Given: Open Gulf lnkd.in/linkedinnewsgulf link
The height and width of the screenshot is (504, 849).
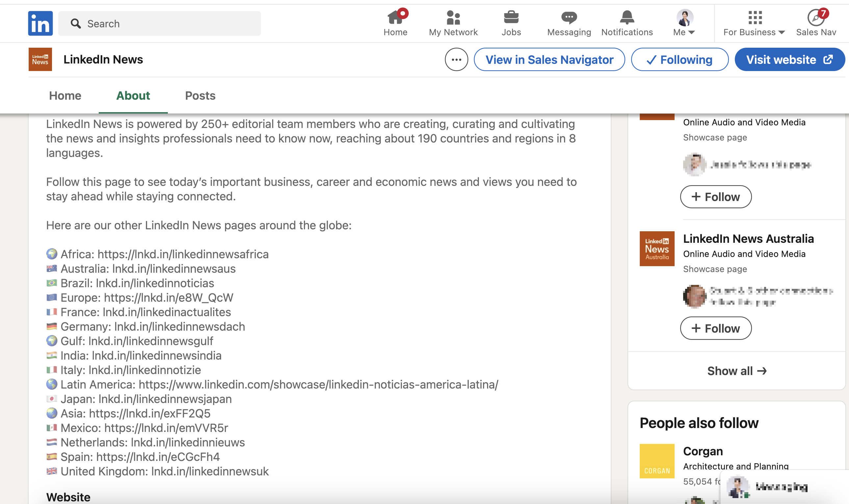Looking at the screenshot, I should [151, 341].
